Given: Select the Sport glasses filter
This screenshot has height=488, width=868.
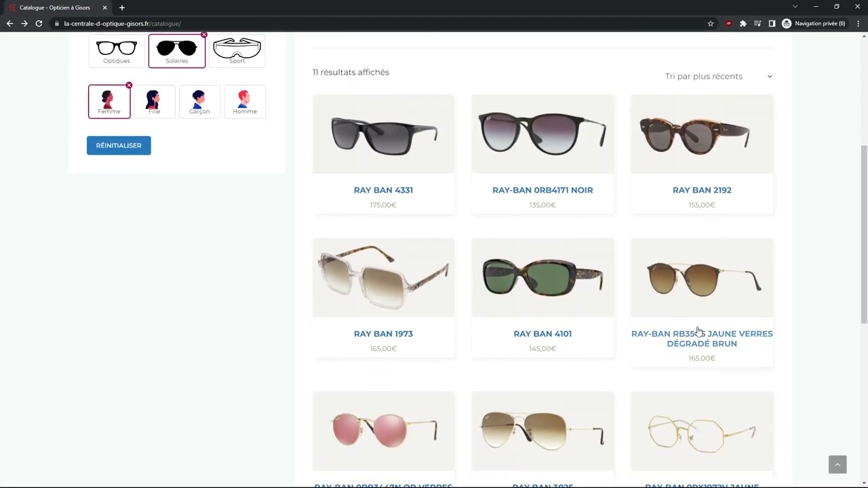Looking at the screenshot, I should pyautogui.click(x=237, y=52).
